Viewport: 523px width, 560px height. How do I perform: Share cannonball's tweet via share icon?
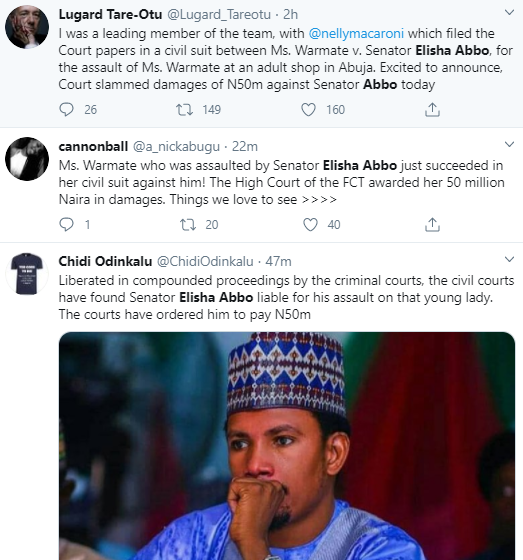tap(432, 225)
